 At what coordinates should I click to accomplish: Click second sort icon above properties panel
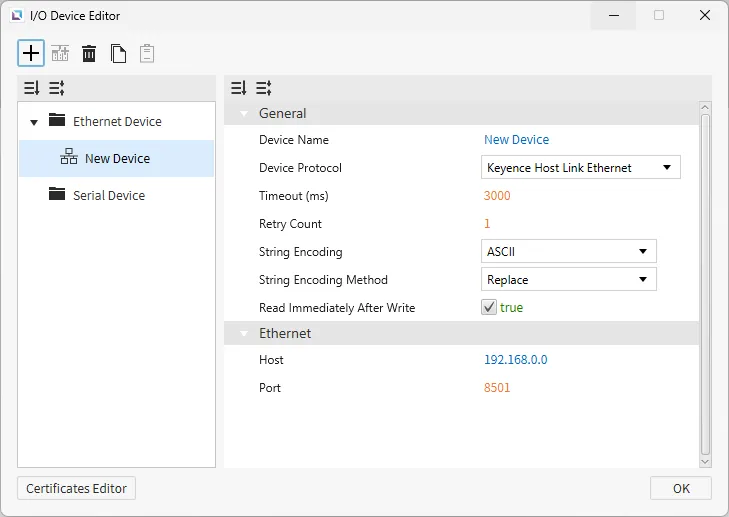(x=263, y=88)
